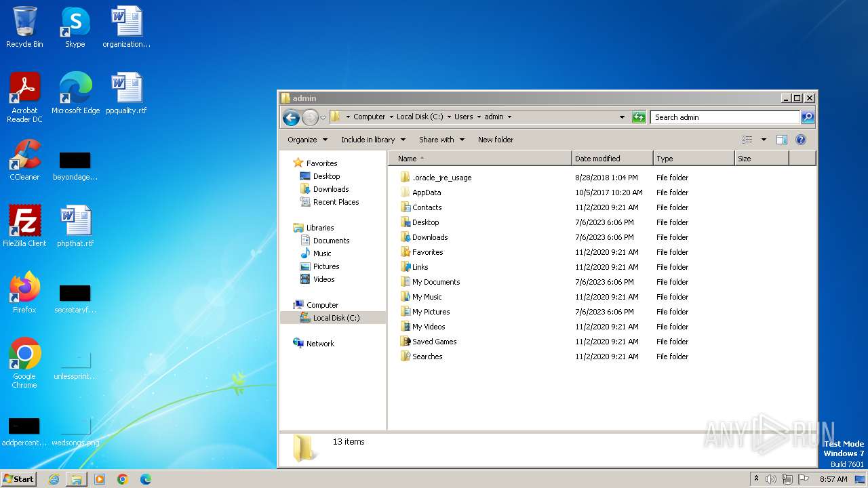
Task: Launch FileZilla Client shortcut
Action: click(x=24, y=226)
